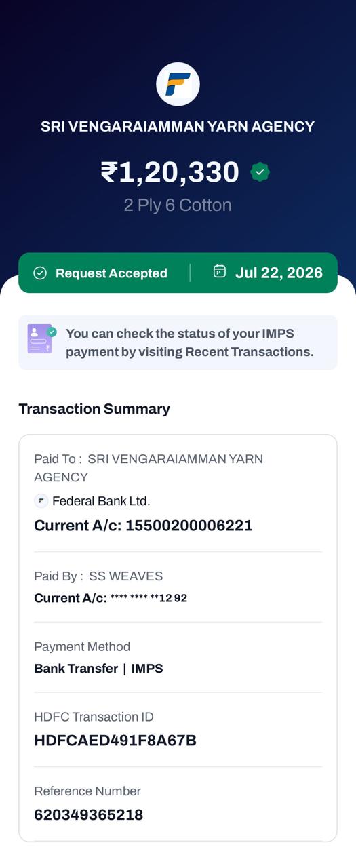Tap the SRI VENGARAIAMMAN YARN AGENCY title

(x=178, y=126)
